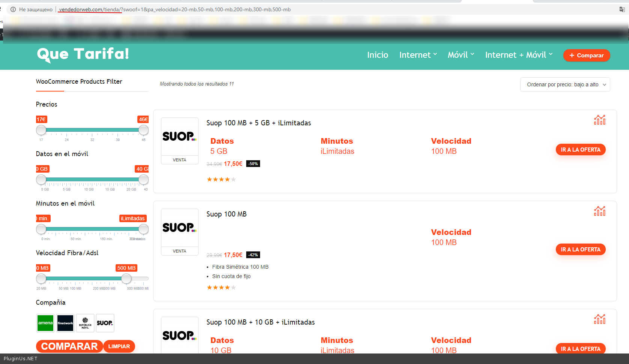
Task: Expand the Internet menu
Action: click(418, 55)
